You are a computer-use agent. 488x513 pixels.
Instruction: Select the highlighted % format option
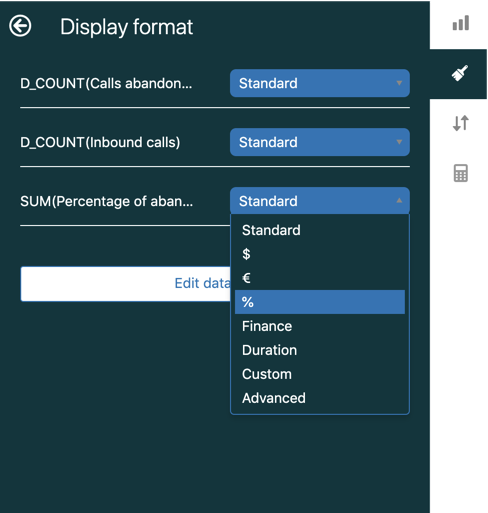(x=320, y=302)
